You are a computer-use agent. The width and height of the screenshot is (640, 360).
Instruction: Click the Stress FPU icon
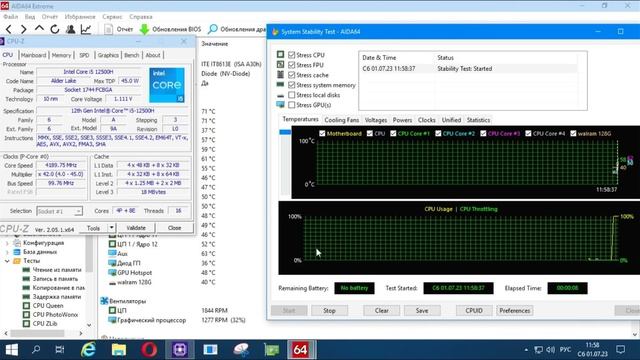(280, 64)
